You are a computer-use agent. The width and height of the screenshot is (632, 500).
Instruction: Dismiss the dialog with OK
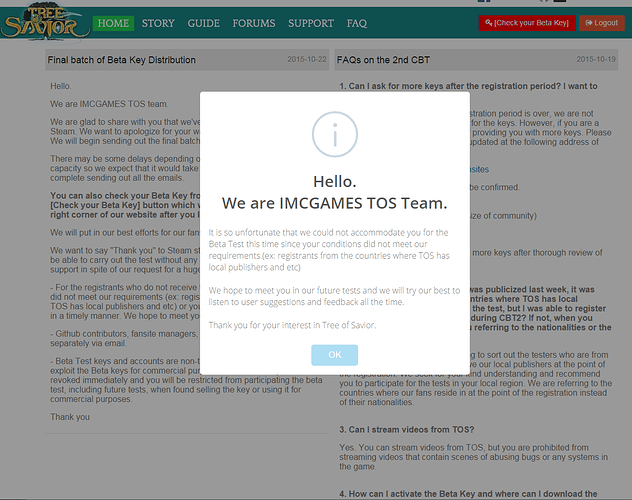click(334, 354)
